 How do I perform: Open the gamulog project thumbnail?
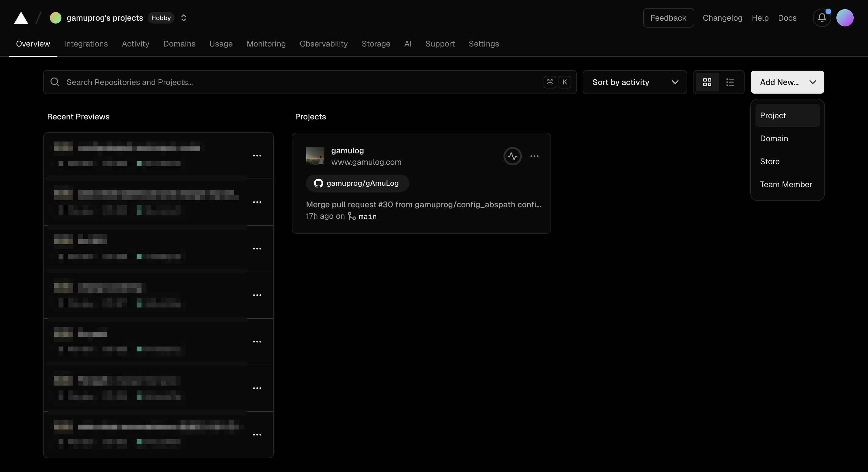pos(315,156)
